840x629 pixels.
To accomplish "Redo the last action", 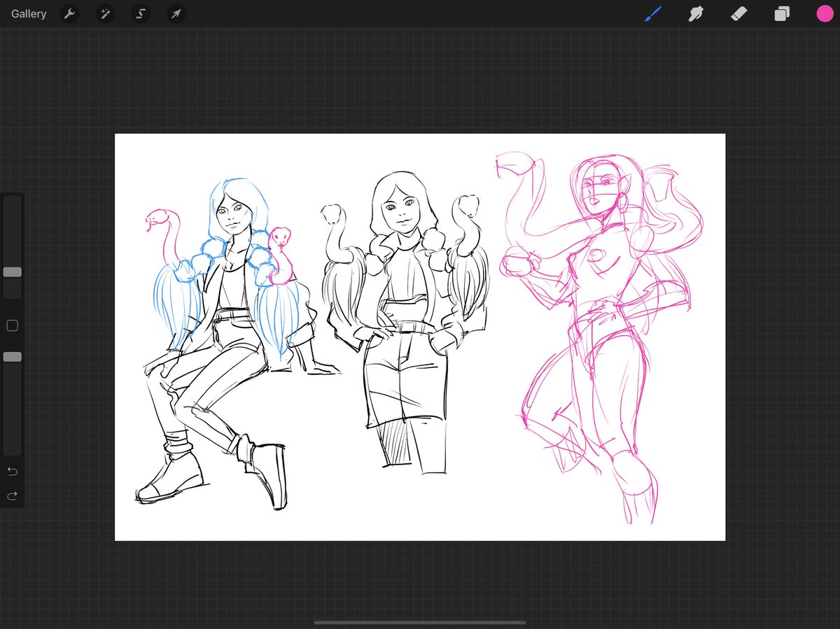I will click(12, 496).
